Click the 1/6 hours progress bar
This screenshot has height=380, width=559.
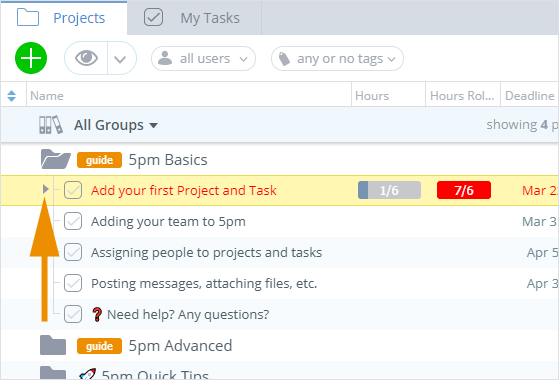point(389,190)
